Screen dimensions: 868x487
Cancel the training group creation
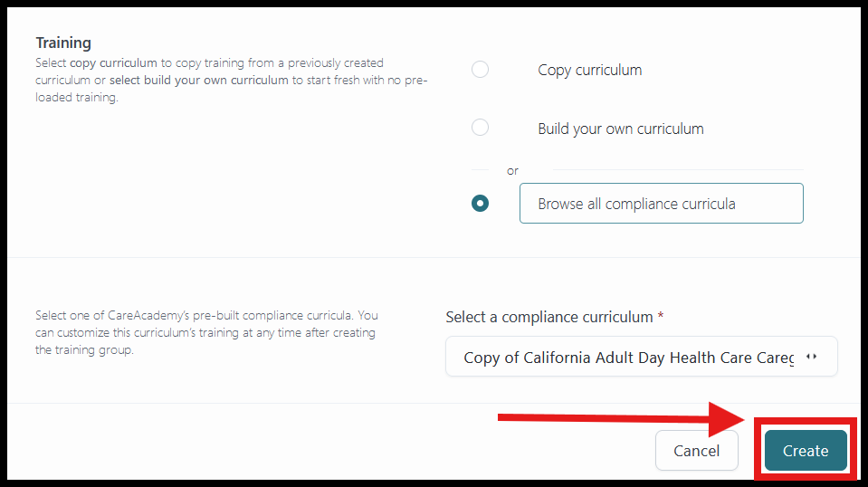696,451
